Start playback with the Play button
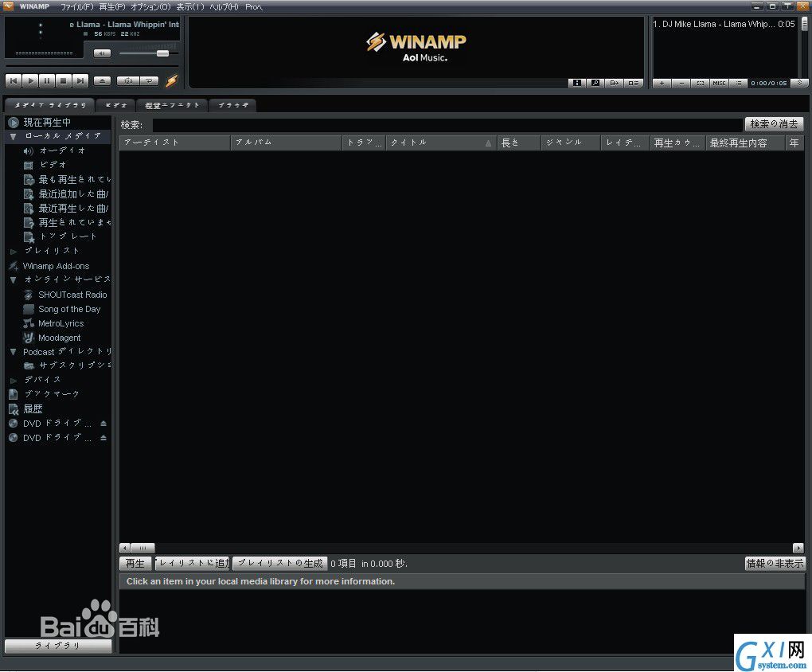 click(30, 81)
